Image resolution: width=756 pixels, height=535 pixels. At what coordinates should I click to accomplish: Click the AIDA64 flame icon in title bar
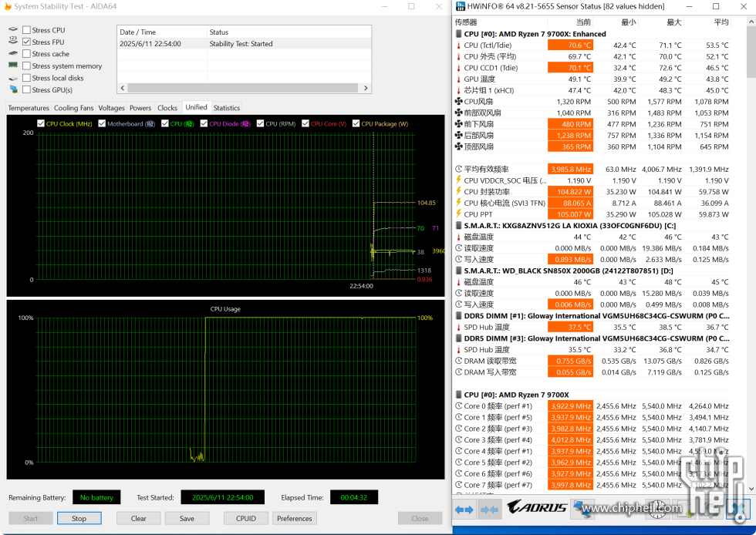coord(7,7)
